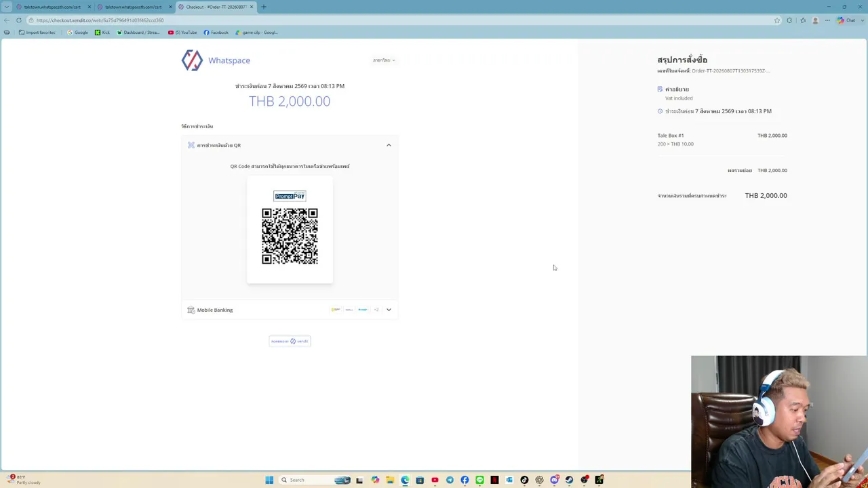Click the PromptPay logo above QR

[290, 196]
